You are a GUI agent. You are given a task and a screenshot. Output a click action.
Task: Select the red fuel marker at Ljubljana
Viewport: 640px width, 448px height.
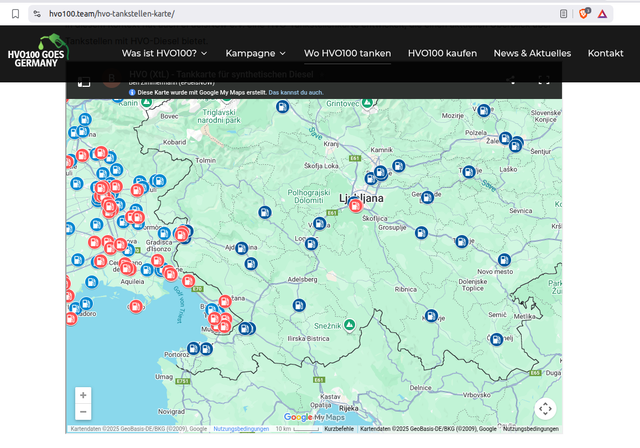pyautogui.click(x=356, y=205)
